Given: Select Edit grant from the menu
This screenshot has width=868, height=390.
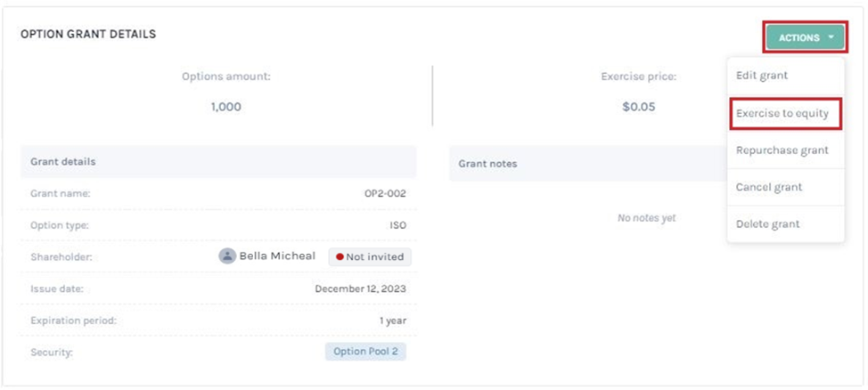Looking at the screenshot, I should click(761, 75).
